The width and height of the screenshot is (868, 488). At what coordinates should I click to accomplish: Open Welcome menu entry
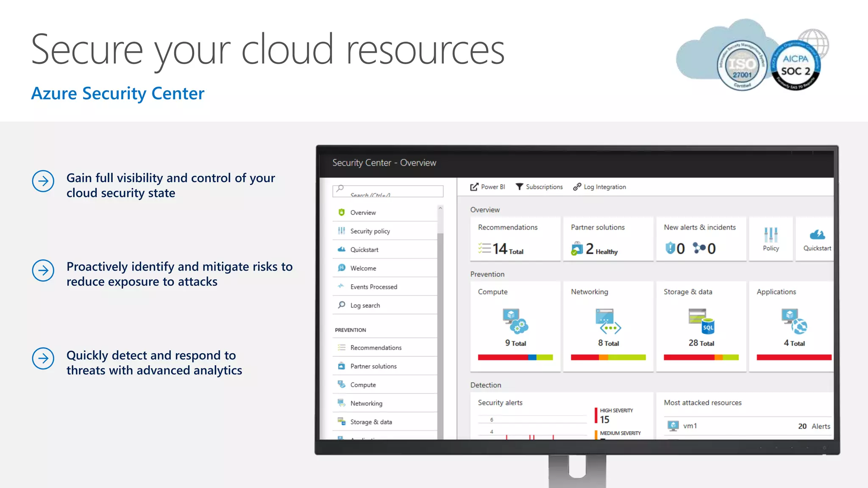[385, 268]
